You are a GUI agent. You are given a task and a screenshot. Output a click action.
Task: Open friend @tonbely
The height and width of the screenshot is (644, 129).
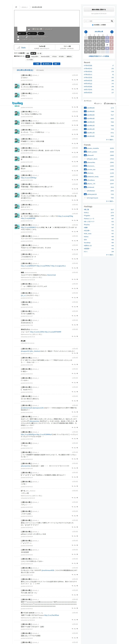(x=90, y=173)
